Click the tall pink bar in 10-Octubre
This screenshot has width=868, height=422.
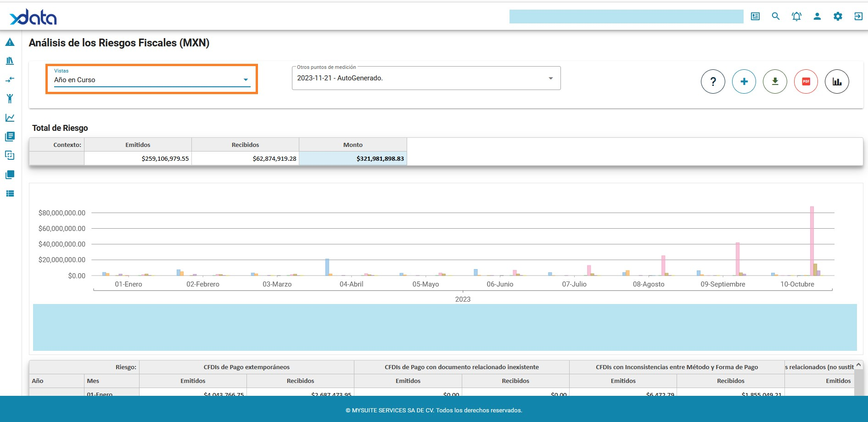812,241
